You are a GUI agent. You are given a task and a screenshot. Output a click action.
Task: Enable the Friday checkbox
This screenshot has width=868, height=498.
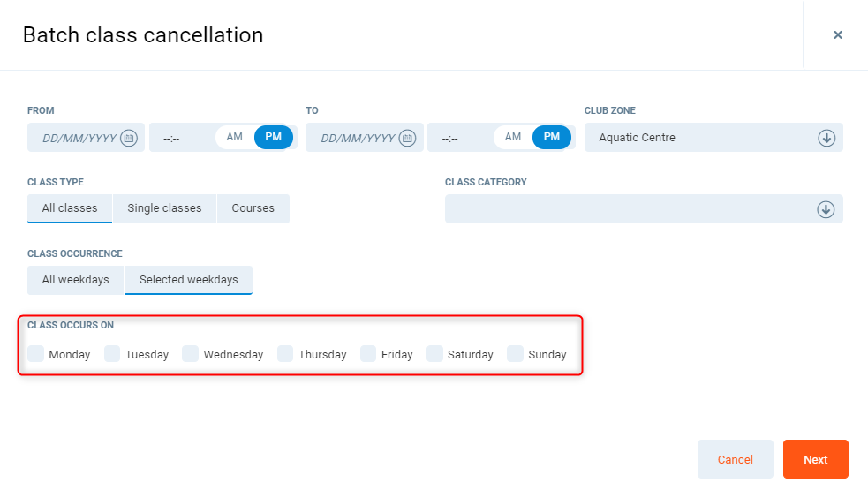368,354
